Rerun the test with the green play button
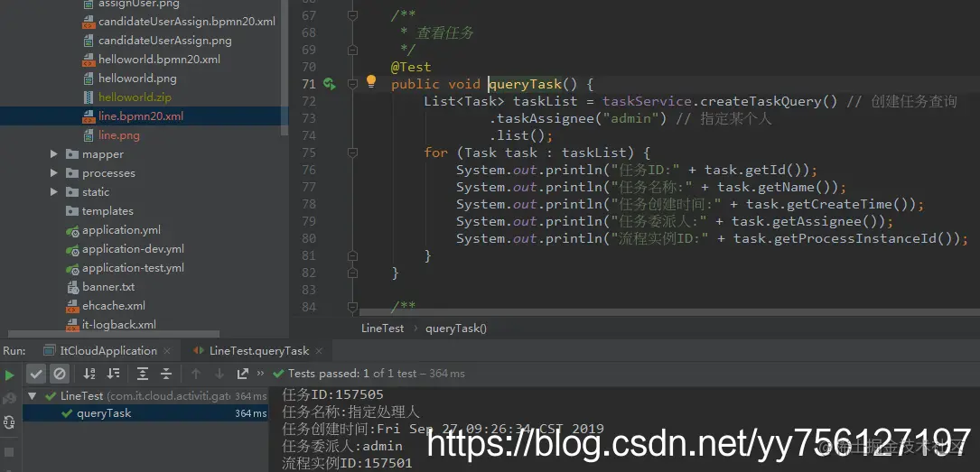Screen dimensions: 980x472 point(9,375)
